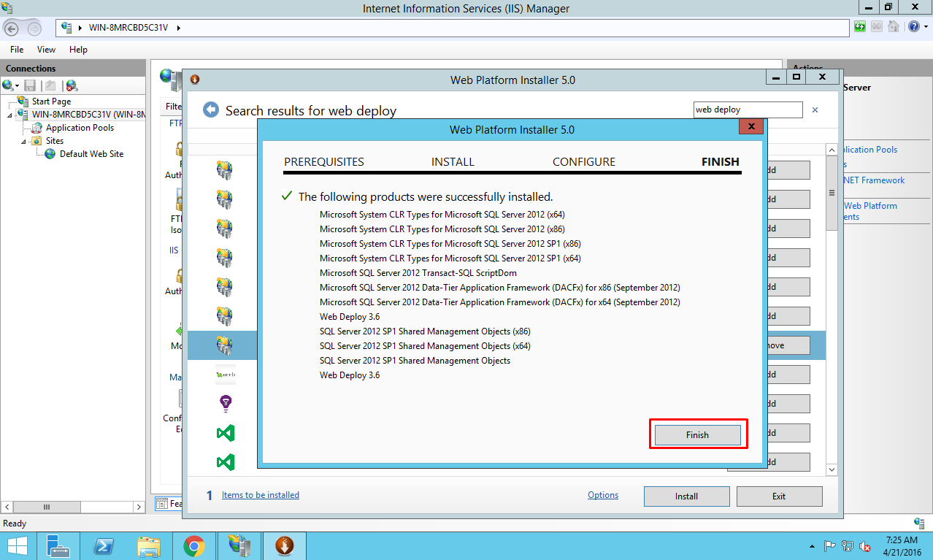
Task: Open the View menu
Action: click(x=46, y=50)
